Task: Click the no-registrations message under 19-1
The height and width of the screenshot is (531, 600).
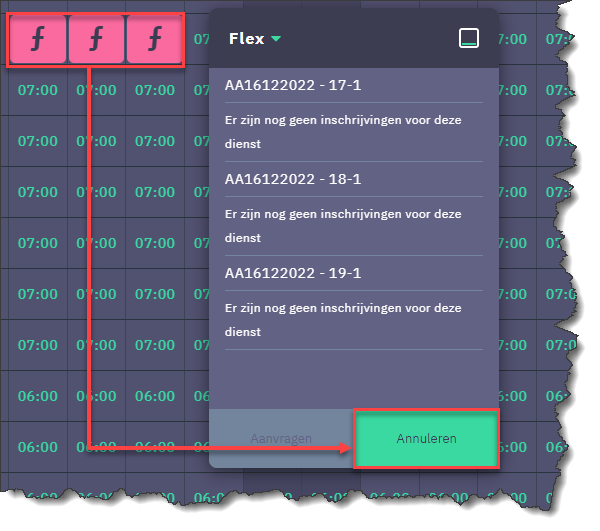Action: [x=343, y=320]
